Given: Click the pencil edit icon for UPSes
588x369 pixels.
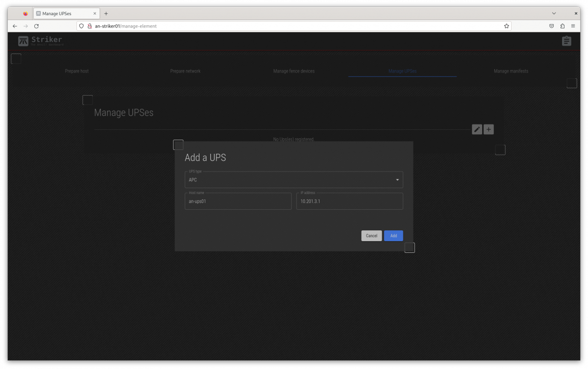Looking at the screenshot, I should coord(477,129).
